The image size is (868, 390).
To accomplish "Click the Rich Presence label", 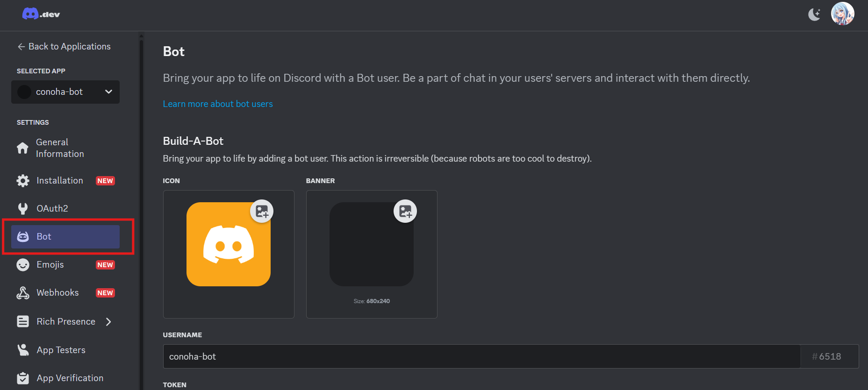I will pyautogui.click(x=66, y=321).
